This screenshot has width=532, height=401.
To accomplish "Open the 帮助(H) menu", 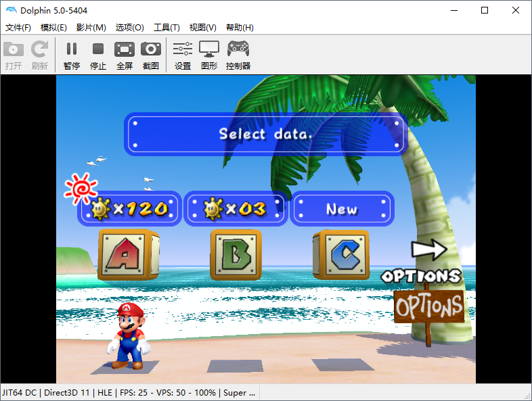I will coord(240,28).
